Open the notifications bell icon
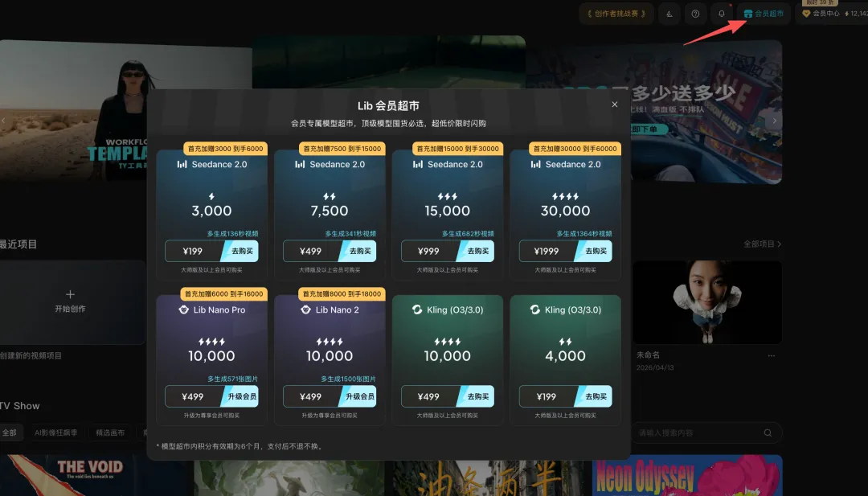This screenshot has width=868, height=496. pos(721,14)
